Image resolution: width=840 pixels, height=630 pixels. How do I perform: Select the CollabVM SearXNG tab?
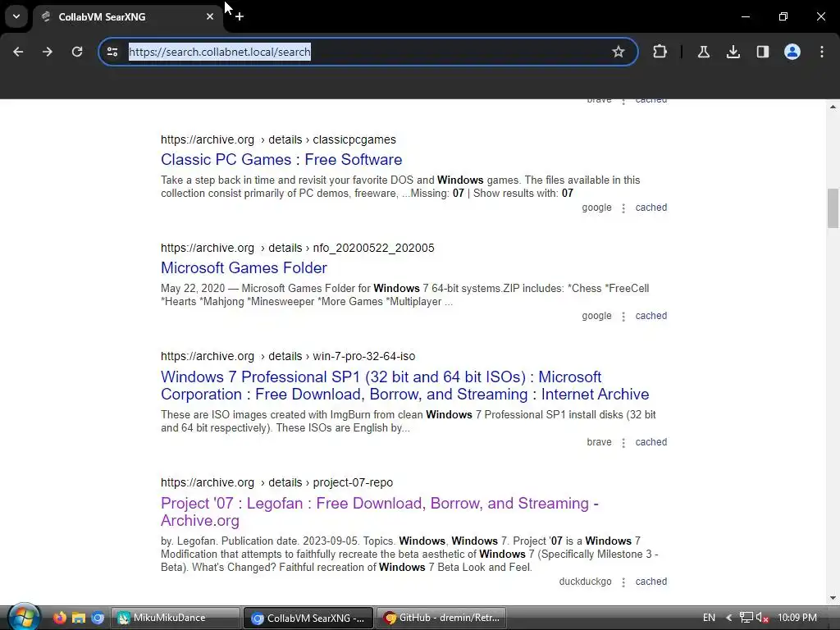pyautogui.click(x=127, y=17)
